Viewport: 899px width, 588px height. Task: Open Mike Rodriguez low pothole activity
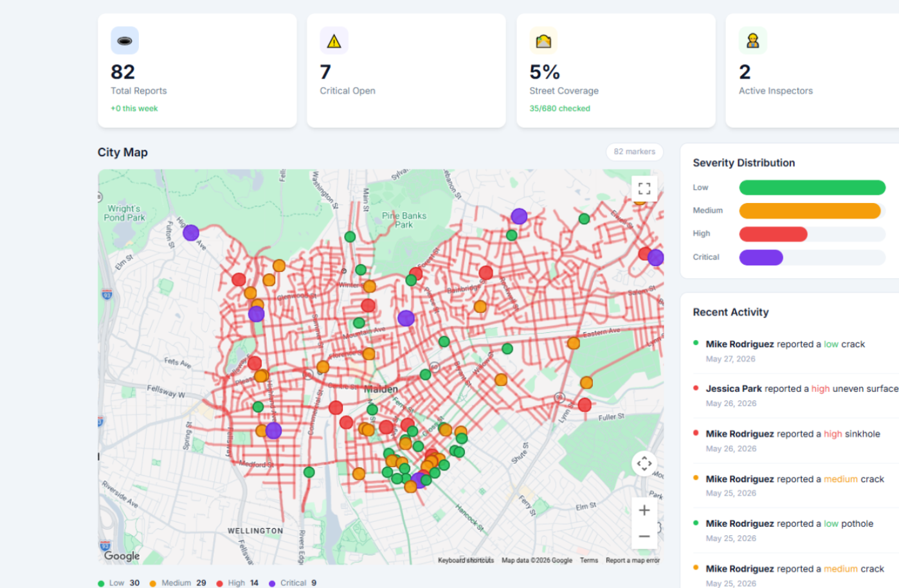tap(795, 531)
